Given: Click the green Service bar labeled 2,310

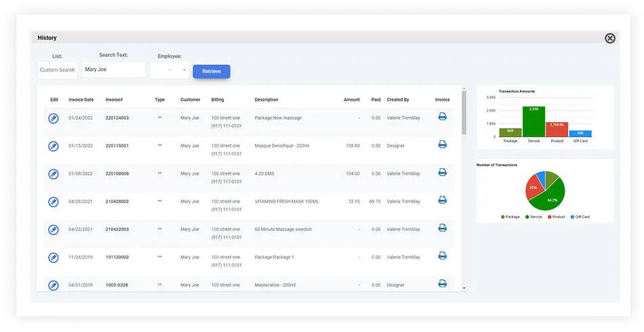Looking at the screenshot, I should pyautogui.click(x=534, y=121).
